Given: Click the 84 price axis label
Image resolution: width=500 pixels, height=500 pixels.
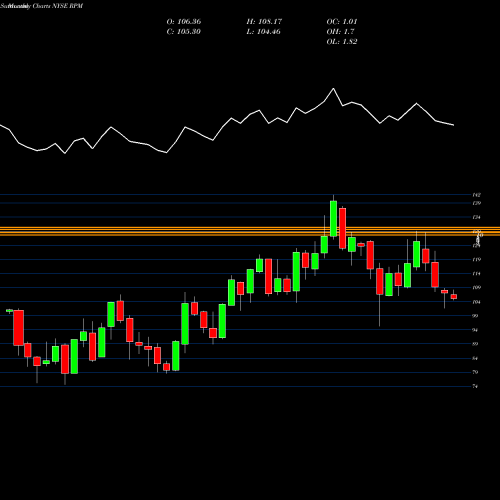Looking at the screenshot, I should click(476, 358).
